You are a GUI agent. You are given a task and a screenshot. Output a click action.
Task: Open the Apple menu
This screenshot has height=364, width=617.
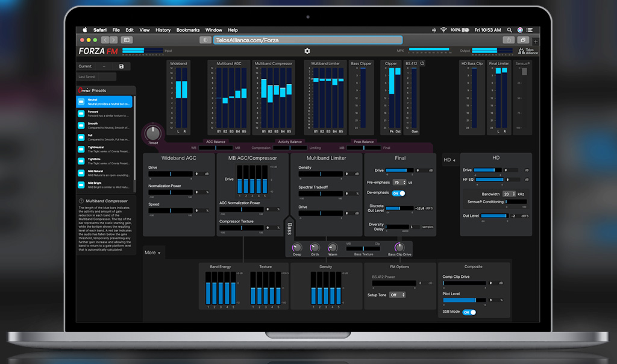84,30
